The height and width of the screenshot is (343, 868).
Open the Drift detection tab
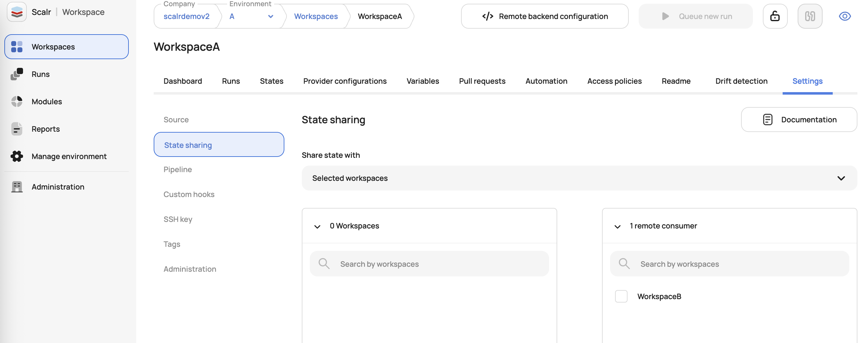741,81
